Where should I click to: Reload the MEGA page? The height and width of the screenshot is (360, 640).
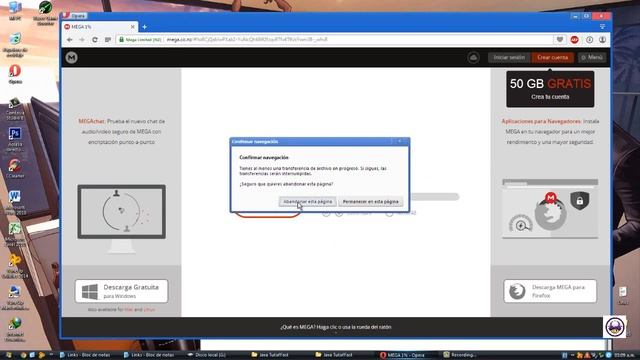pos(95,40)
